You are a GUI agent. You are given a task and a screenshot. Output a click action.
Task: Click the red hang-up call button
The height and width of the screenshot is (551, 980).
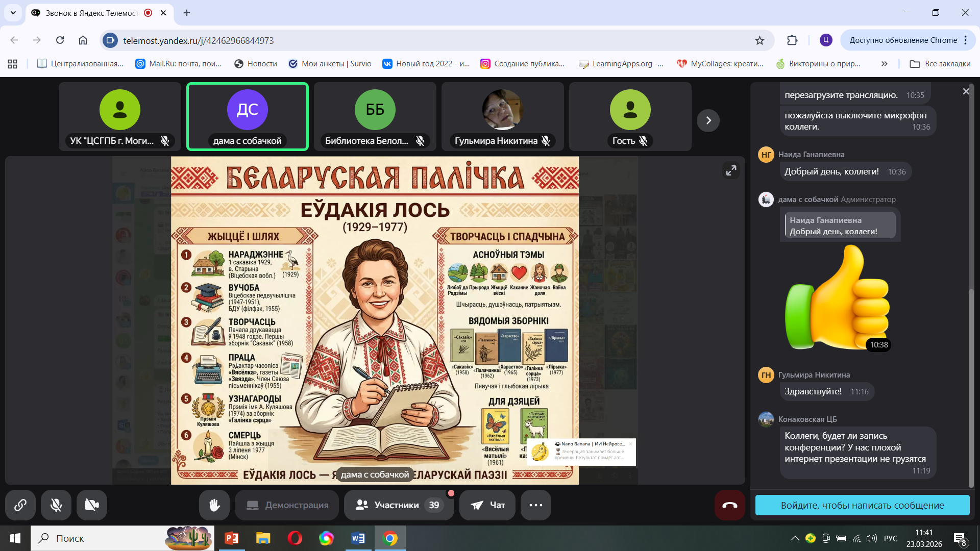pos(729,505)
